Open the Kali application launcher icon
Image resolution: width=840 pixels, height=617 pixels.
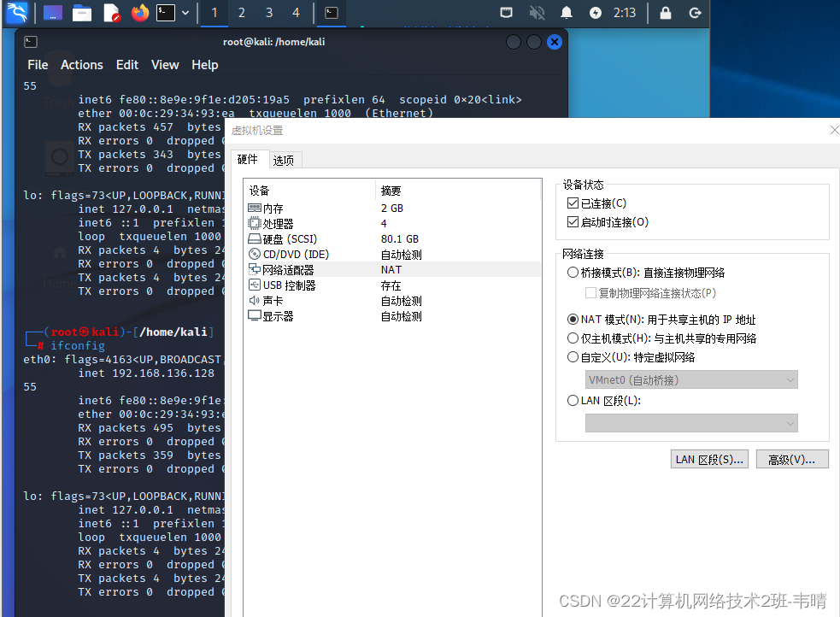(x=17, y=13)
